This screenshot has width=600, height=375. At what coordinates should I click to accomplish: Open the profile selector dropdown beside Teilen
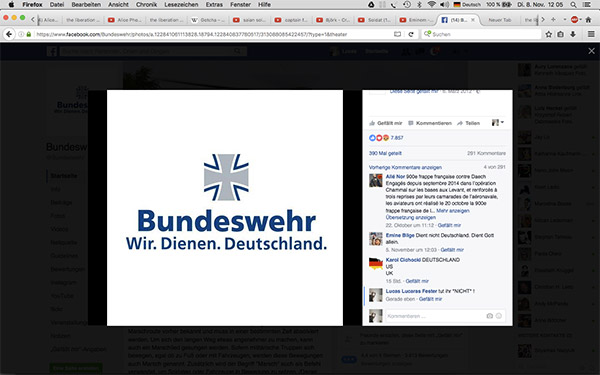pos(497,122)
